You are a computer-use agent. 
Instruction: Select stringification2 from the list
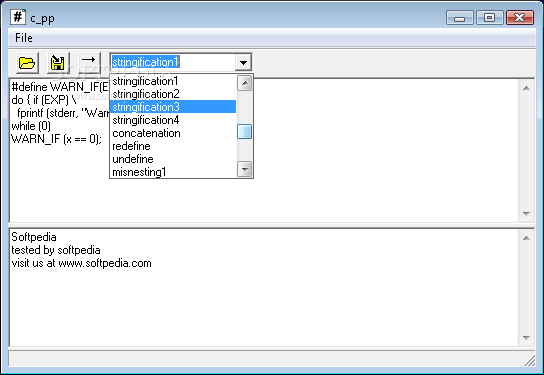(173, 94)
